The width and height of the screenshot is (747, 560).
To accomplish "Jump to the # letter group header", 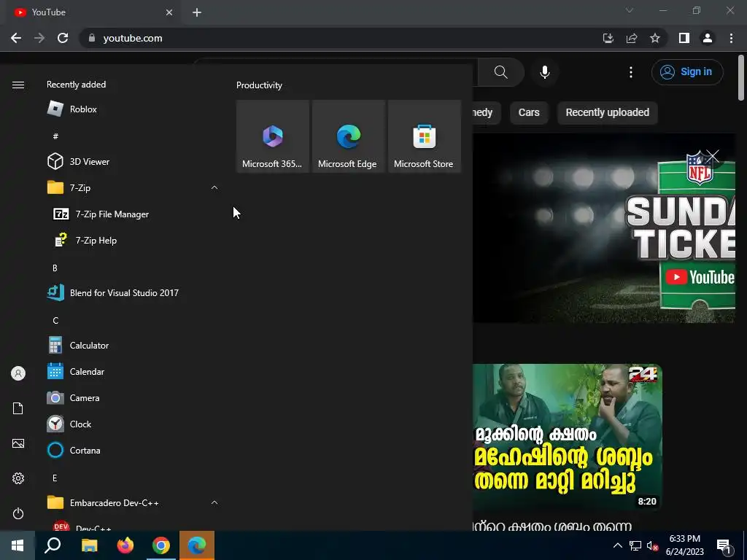I will click(55, 136).
